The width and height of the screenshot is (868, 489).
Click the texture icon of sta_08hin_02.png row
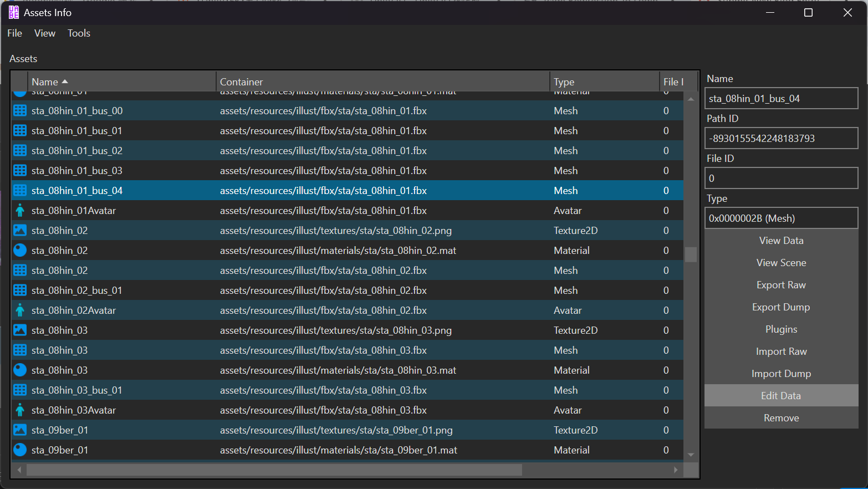[x=20, y=230]
